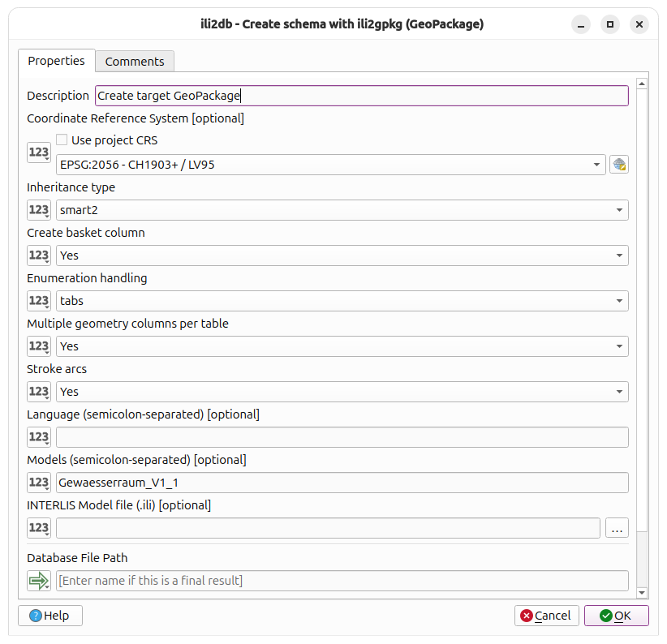Click the Stroke arcs 123 icon
The height and width of the screenshot is (644, 667).
[x=39, y=392]
